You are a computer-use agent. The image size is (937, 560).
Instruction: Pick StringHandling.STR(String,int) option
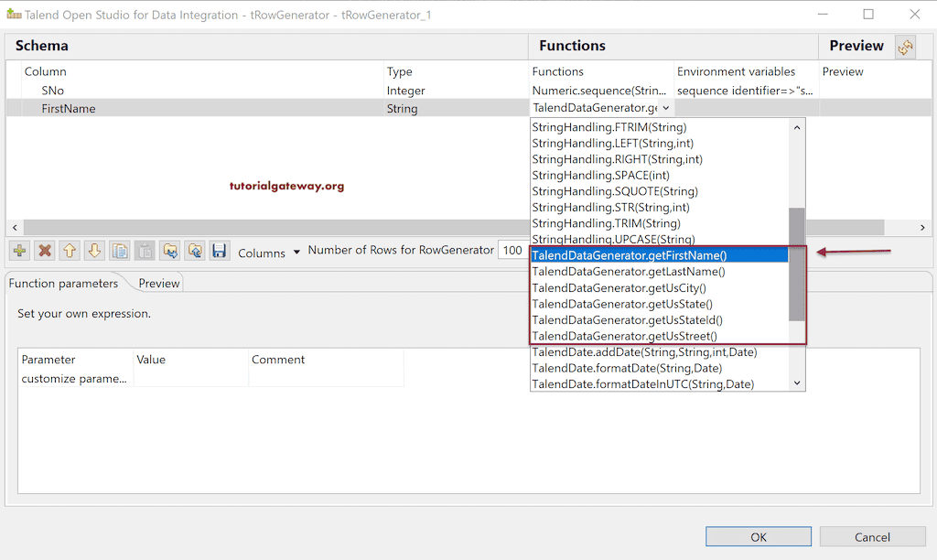pyautogui.click(x=660, y=208)
